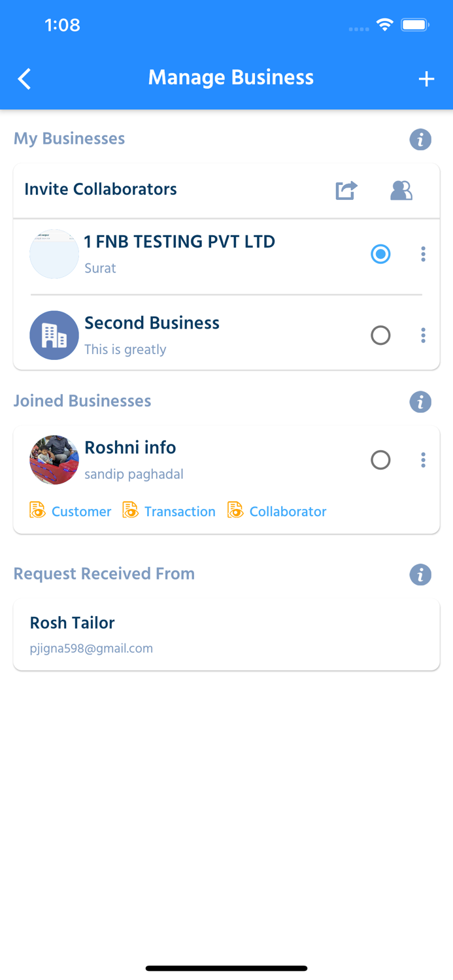Click the battery indicator in the status bar
Screen dimensions: 453x980
(415, 24)
